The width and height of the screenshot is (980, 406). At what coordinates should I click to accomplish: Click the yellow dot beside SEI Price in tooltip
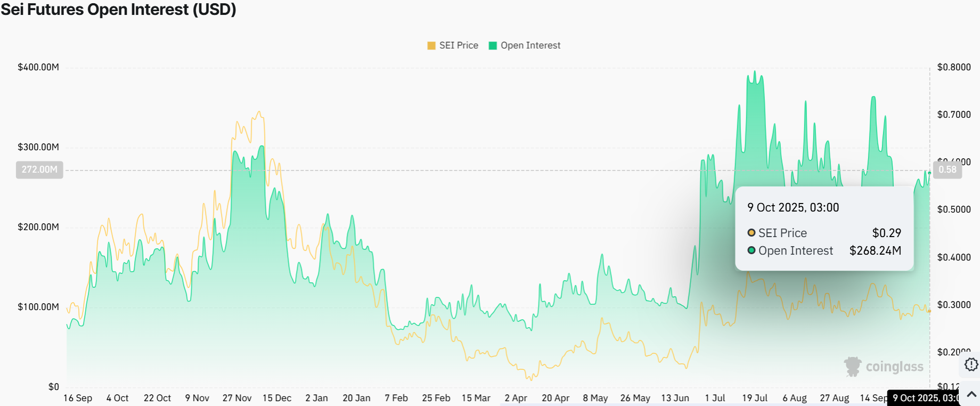751,233
